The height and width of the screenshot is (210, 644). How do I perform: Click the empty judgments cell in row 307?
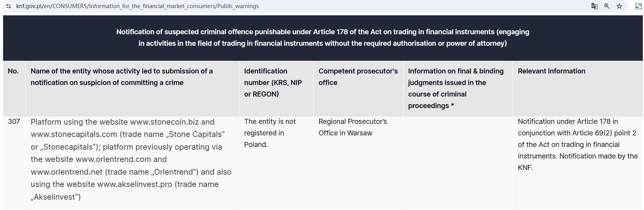pos(457,162)
